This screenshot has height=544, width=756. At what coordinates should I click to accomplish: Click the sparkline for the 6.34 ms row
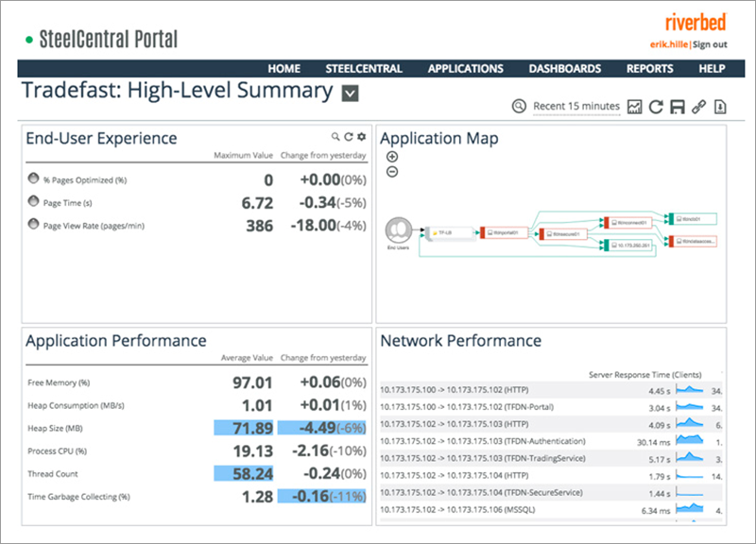point(690,508)
